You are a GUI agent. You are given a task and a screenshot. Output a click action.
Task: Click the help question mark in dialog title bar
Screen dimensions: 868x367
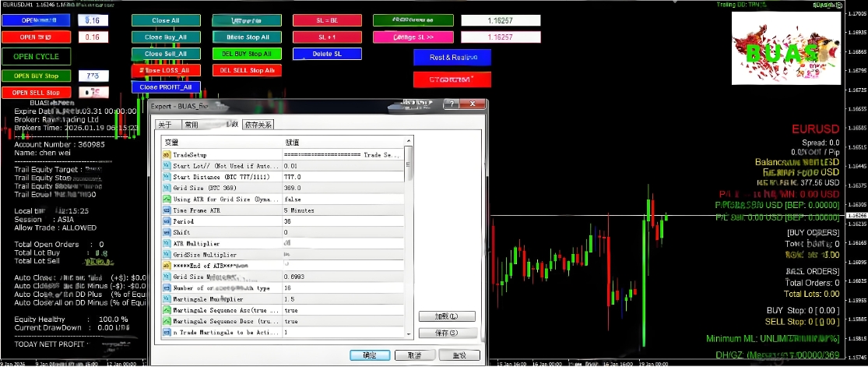pyautogui.click(x=449, y=104)
